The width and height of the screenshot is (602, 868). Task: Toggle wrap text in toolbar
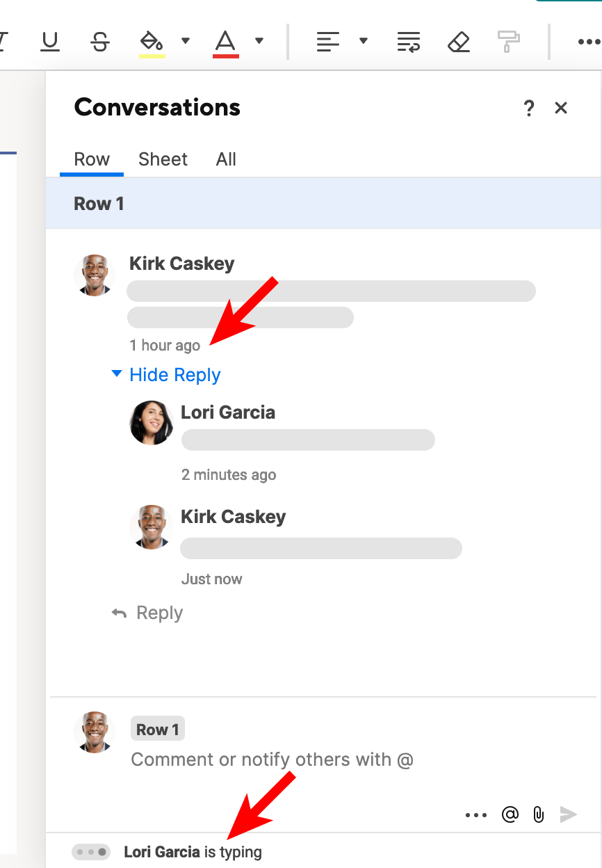coord(409,41)
